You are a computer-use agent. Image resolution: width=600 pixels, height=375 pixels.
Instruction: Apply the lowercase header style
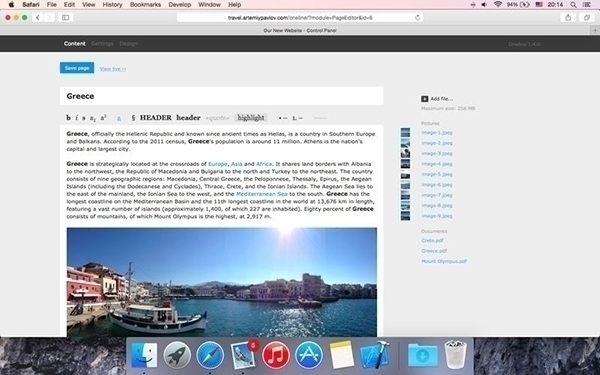coord(188,118)
